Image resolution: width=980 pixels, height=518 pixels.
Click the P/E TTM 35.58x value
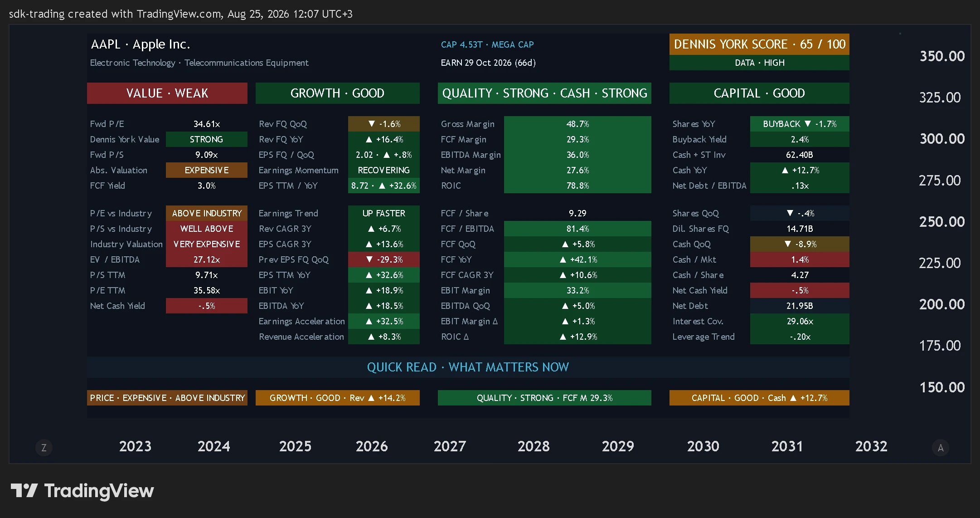tap(207, 290)
